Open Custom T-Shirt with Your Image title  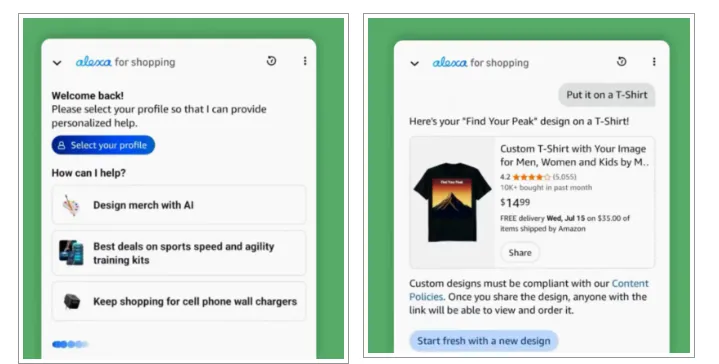[x=574, y=155]
